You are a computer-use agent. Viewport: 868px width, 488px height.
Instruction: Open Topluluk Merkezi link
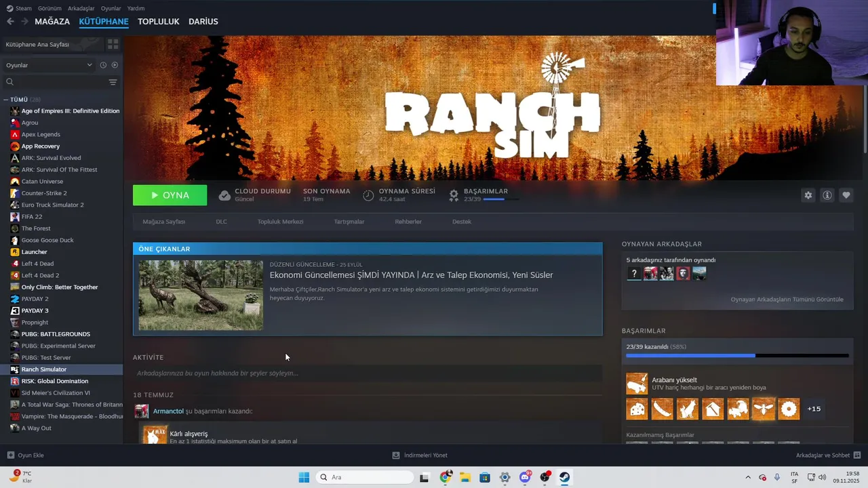coord(280,222)
